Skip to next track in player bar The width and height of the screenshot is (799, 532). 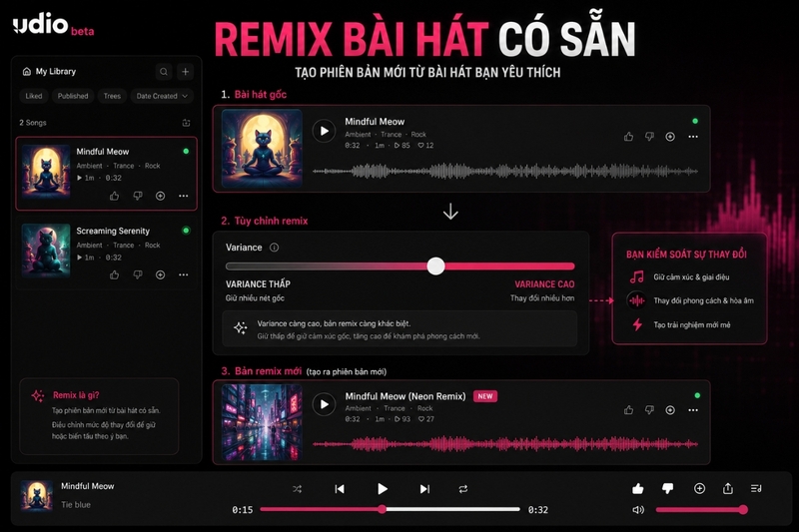tap(424, 489)
